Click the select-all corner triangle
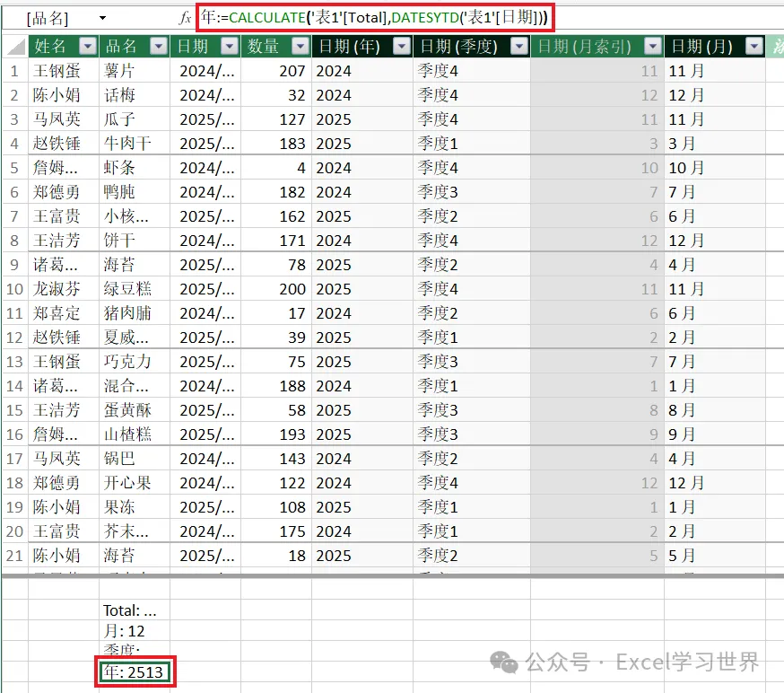 [15, 47]
